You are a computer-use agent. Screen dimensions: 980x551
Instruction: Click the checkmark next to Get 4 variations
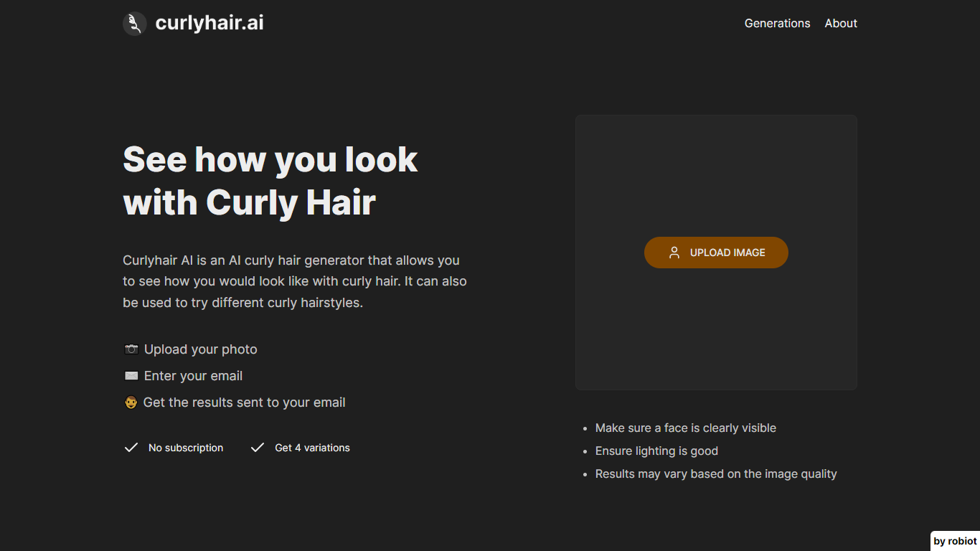(x=258, y=448)
